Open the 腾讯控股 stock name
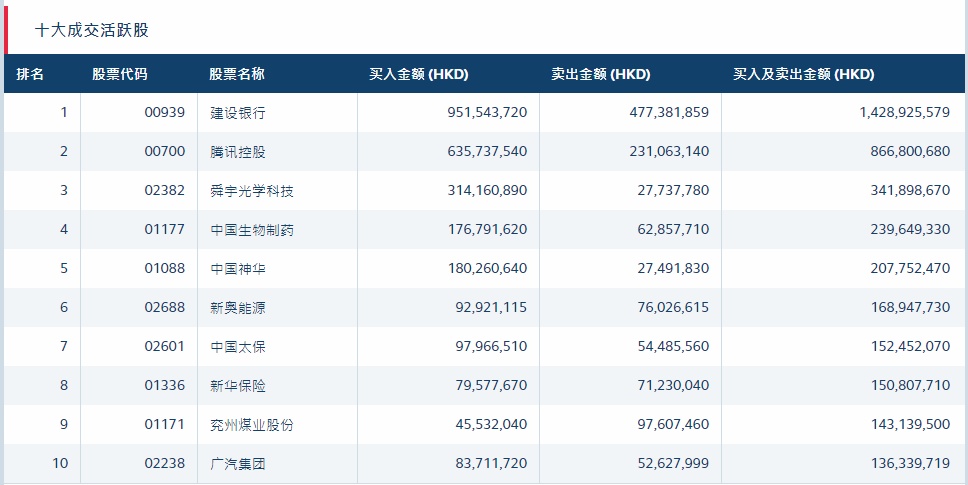 238,152
